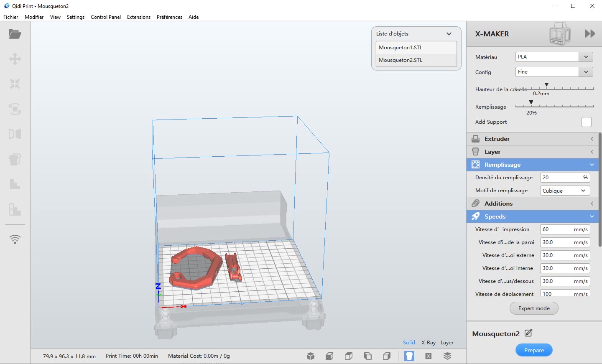Select the Scale tool in sidebar
Screen dimensions: 602x364
pyautogui.click(x=15, y=84)
